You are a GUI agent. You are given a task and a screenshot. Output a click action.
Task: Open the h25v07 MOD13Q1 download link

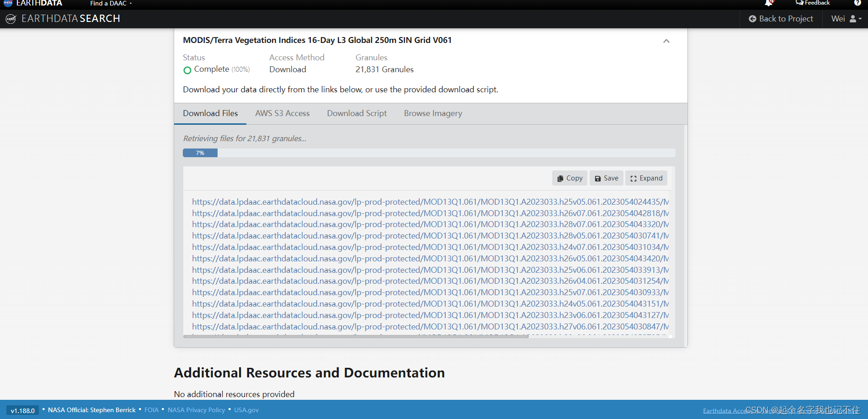pos(430,292)
